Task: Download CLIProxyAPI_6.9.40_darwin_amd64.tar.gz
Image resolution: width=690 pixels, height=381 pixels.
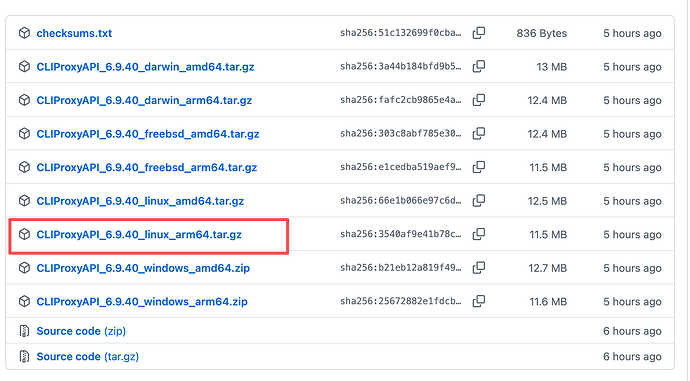Action: coord(145,67)
